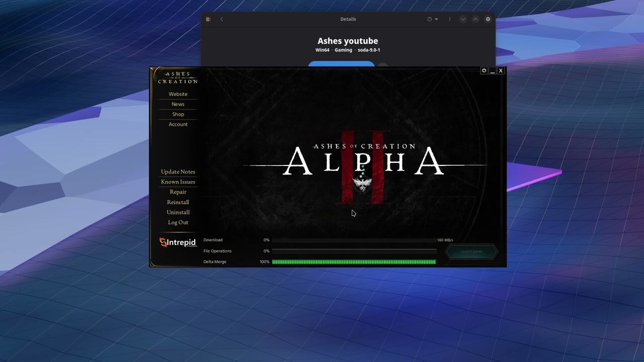Click the Launch Game button
The height and width of the screenshot is (362, 644).
(x=471, y=251)
